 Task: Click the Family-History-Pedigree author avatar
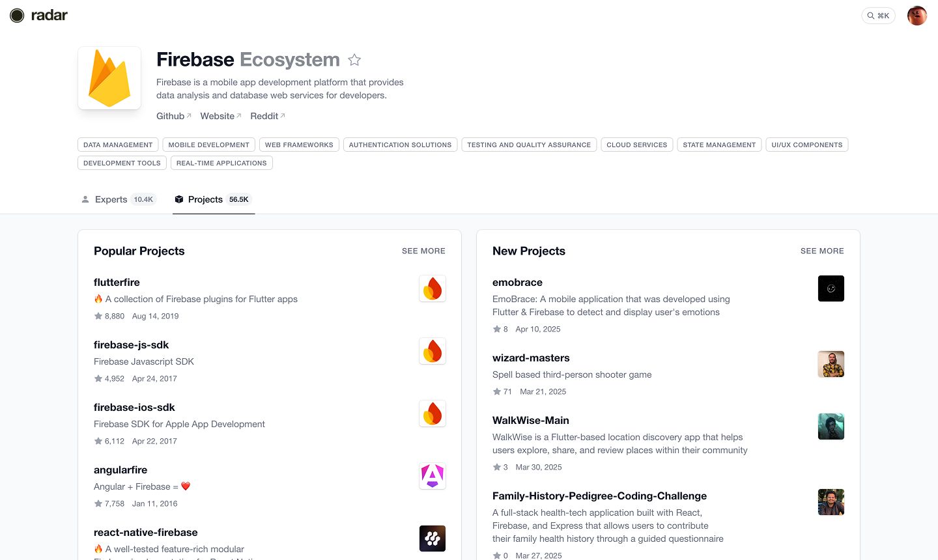tap(831, 502)
